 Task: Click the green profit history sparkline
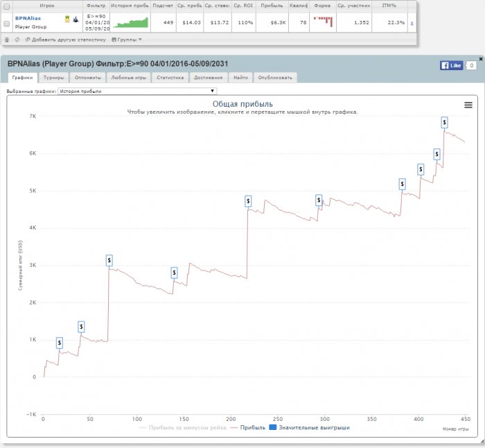(x=130, y=23)
